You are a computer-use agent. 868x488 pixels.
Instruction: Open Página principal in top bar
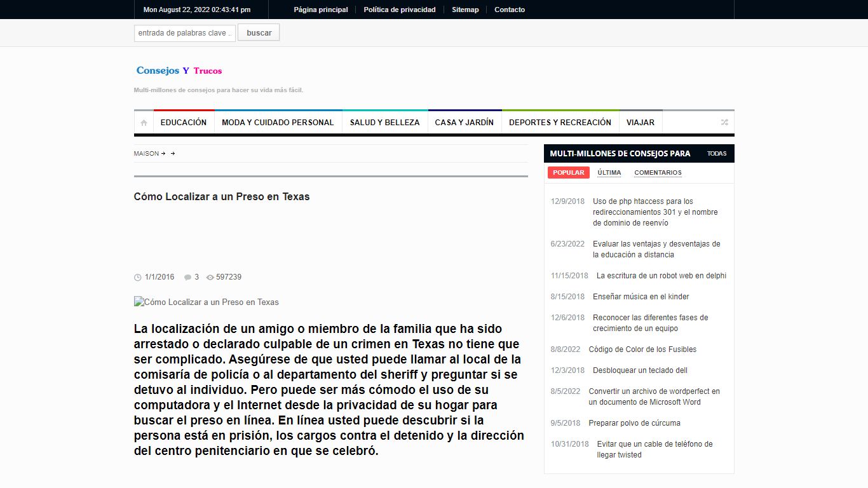[321, 10]
